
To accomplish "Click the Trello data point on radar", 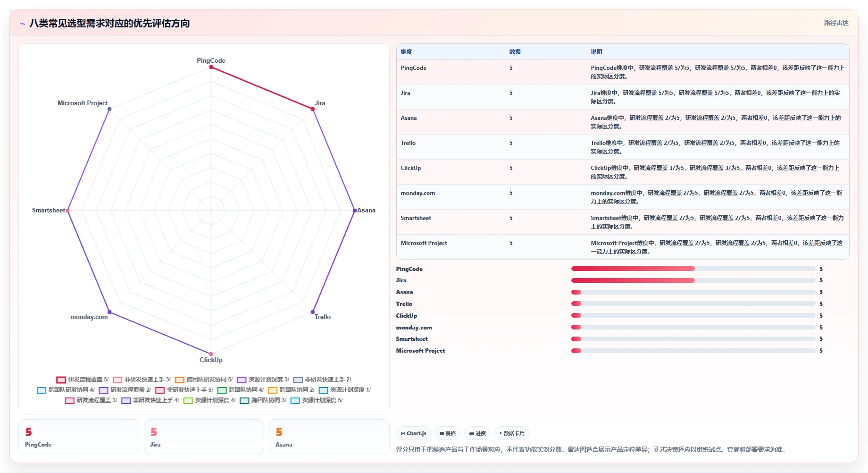I will pos(313,312).
